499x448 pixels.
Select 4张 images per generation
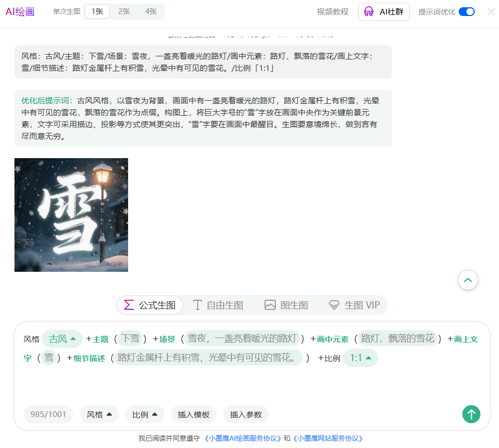tap(151, 11)
